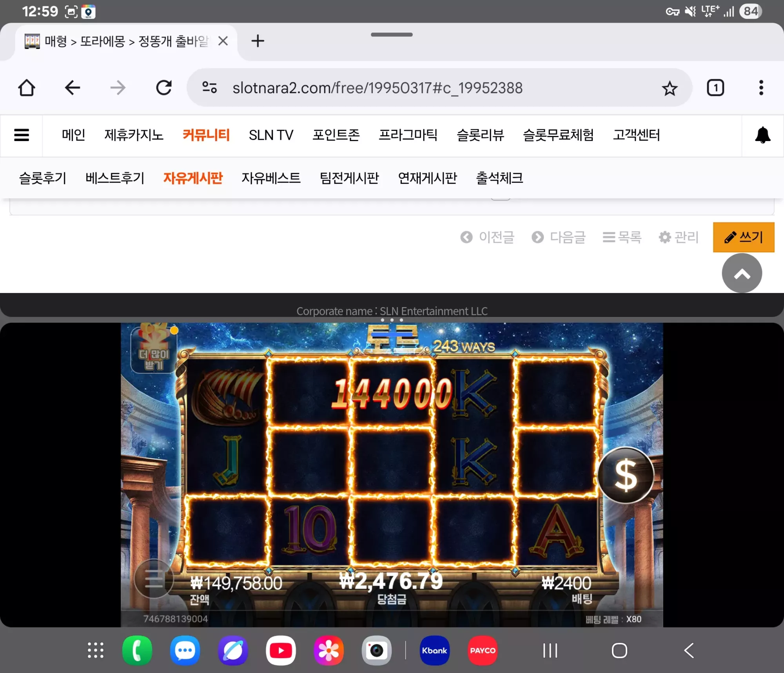Open the Gallery flower app
This screenshot has width=784, height=673.
coord(328,650)
